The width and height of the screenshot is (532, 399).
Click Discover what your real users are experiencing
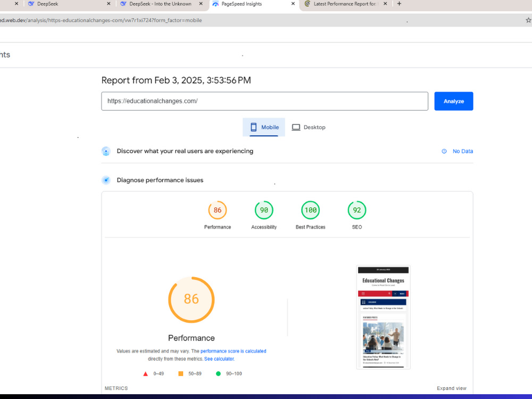[x=185, y=151]
